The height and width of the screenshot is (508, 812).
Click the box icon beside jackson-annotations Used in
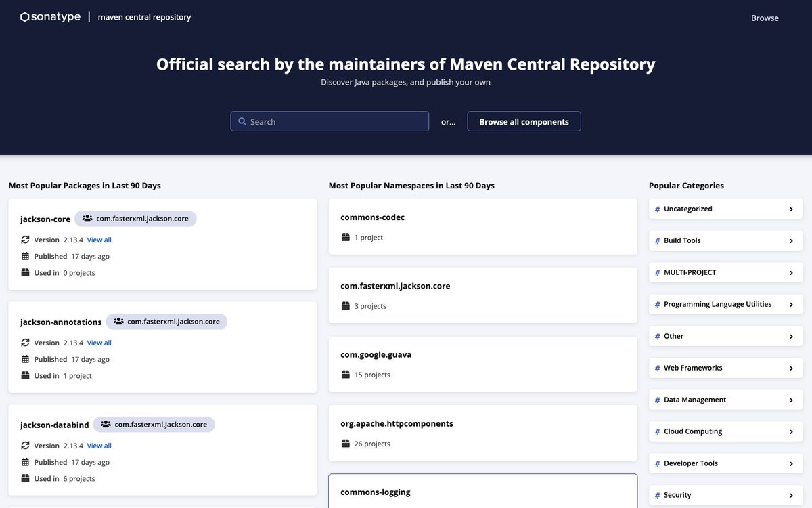tap(25, 376)
